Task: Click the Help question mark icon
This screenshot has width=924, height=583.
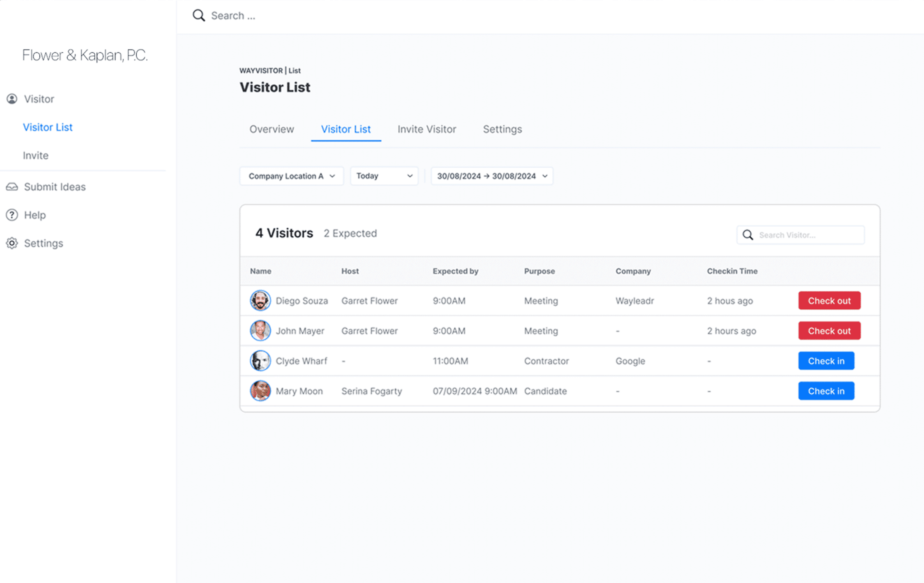Action: pos(12,215)
